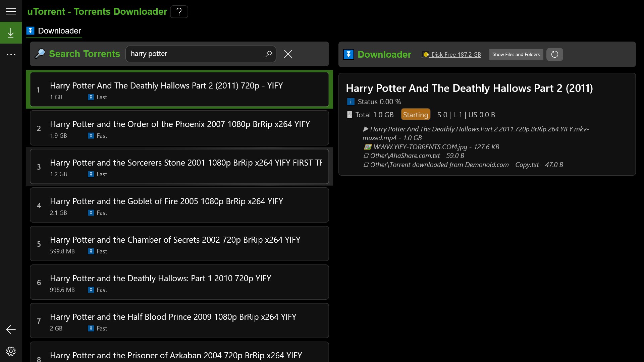
Task: Select Order of the Phoenix 2007 result
Action: click(x=179, y=128)
